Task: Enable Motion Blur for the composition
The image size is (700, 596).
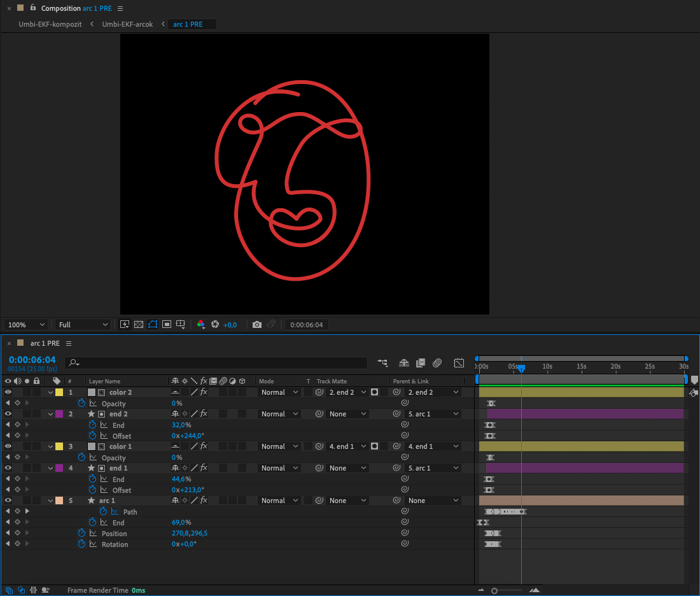Action: pos(437,363)
